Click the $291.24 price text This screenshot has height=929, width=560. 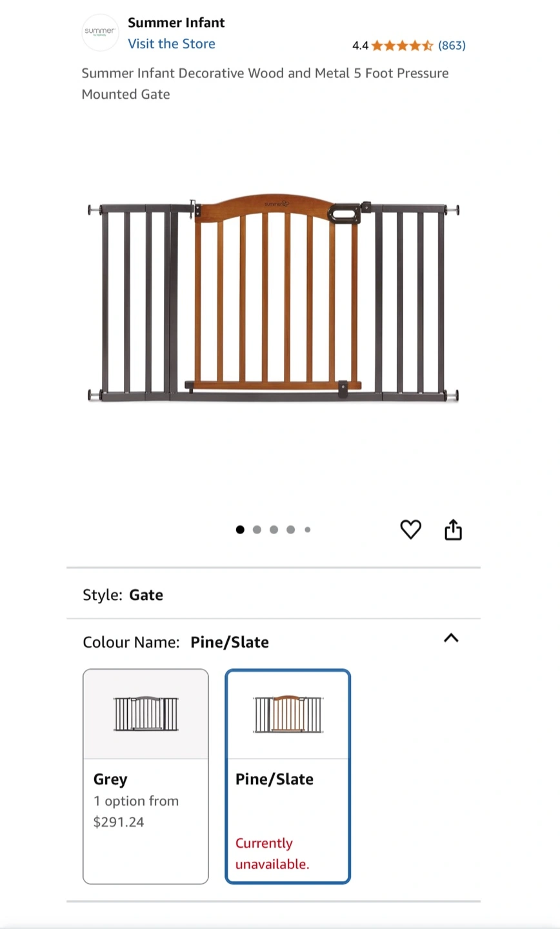click(x=119, y=822)
